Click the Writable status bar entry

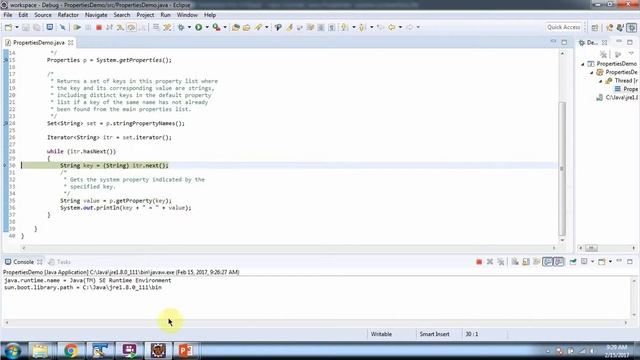381,334
